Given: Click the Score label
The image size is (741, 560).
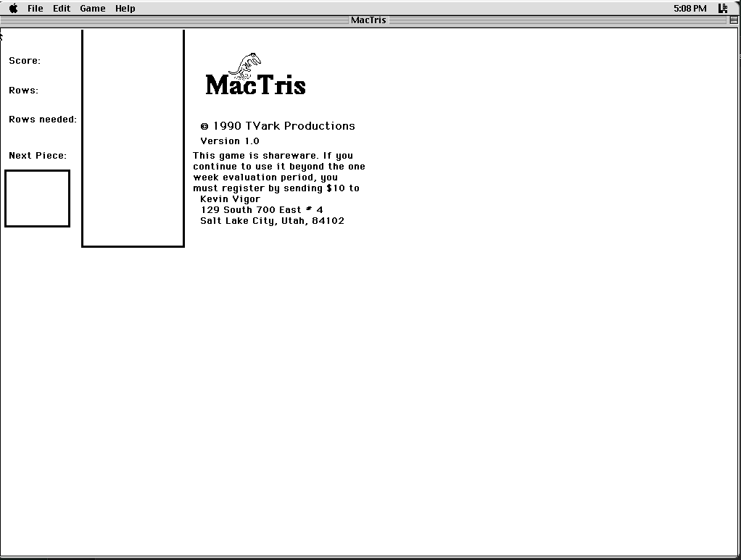Looking at the screenshot, I should pyautogui.click(x=25, y=61).
